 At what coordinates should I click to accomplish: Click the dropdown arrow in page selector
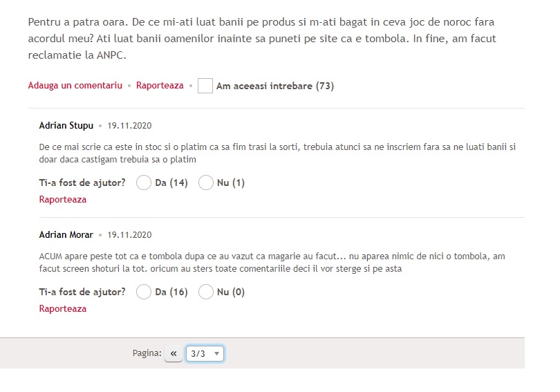click(x=216, y=354)
